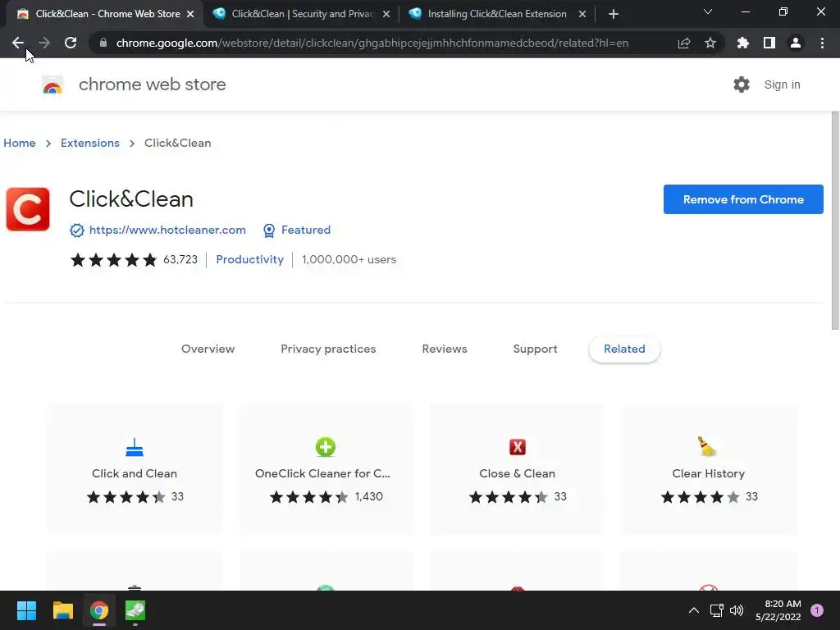Go back with the browser back arrow
The width and height of the screenshot is (840, 630).
click(18, 43)
